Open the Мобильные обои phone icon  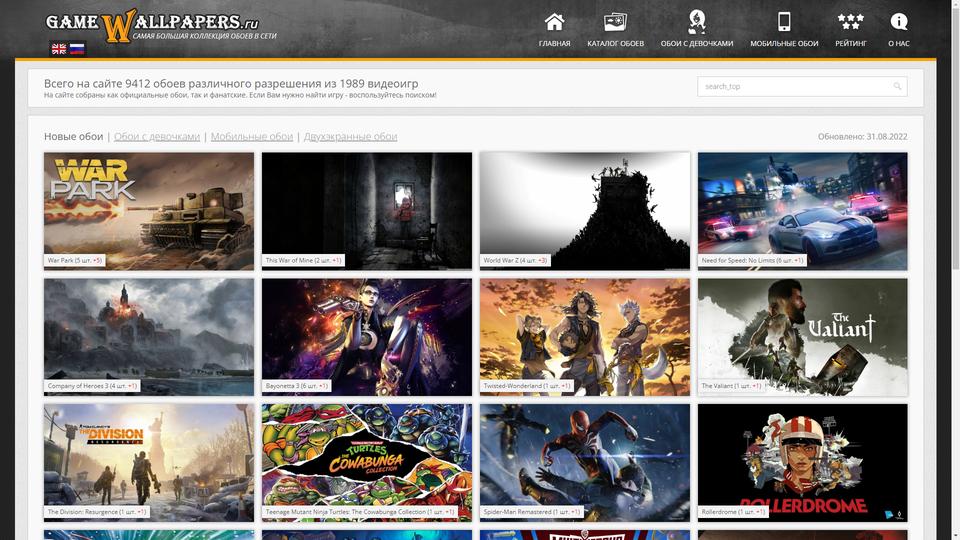coord(784,22)
